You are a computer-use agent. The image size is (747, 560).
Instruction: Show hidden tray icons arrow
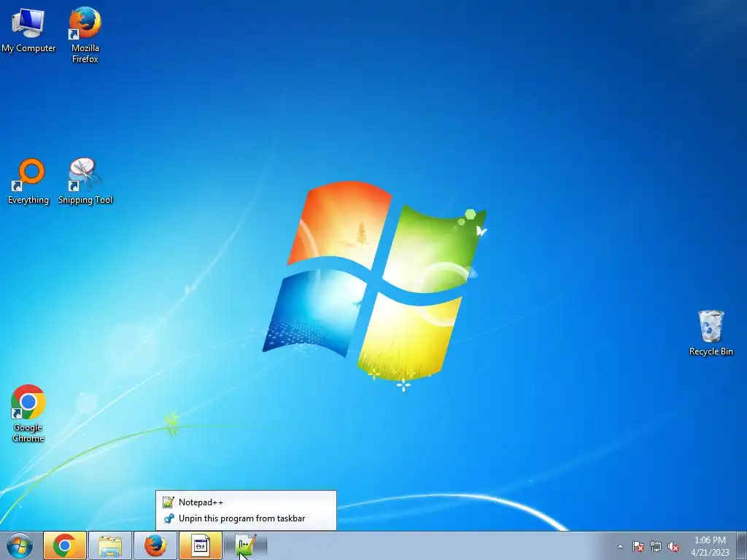pos(620,546)
